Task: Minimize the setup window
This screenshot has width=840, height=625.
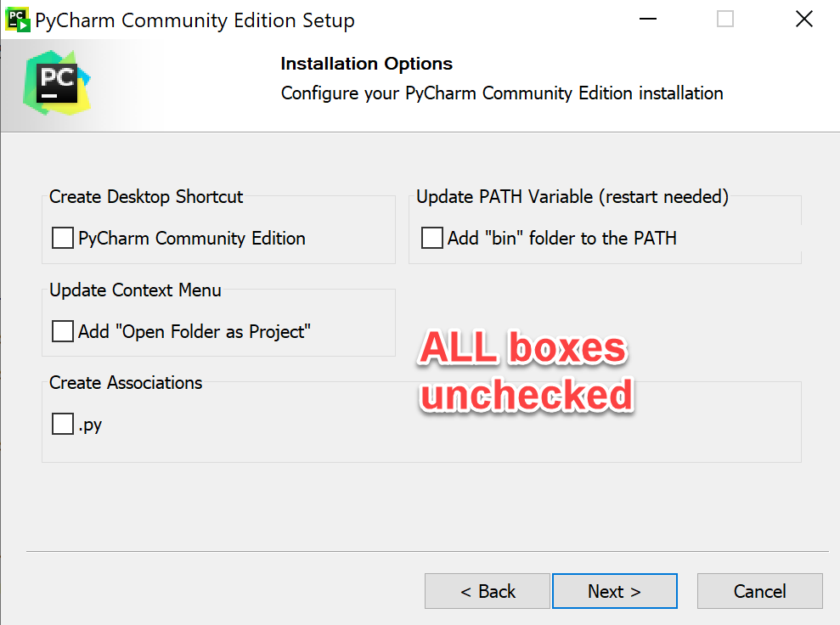Action: [x=647, y=19]
